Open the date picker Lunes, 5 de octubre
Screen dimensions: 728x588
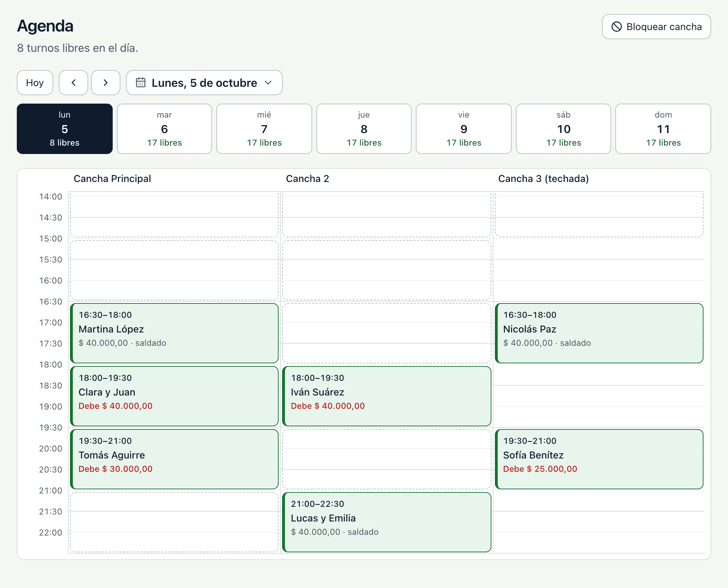pyautogui.click(x=204, y=83)
